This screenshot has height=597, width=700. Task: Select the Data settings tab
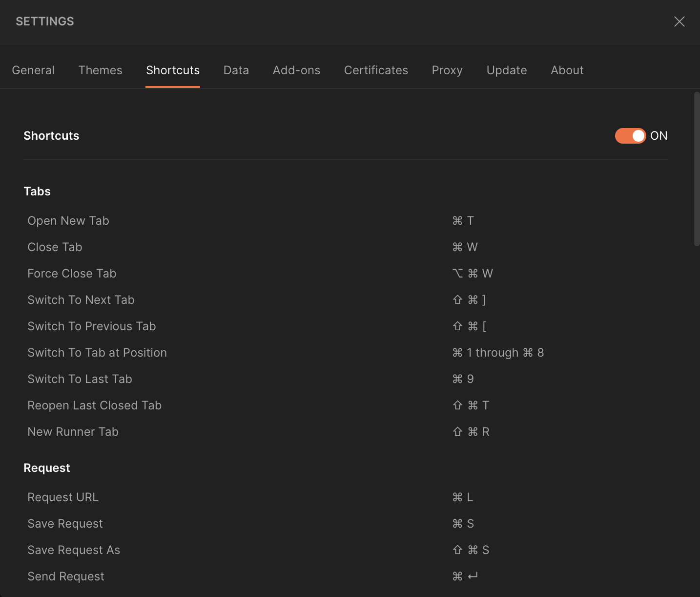(236, 70)
